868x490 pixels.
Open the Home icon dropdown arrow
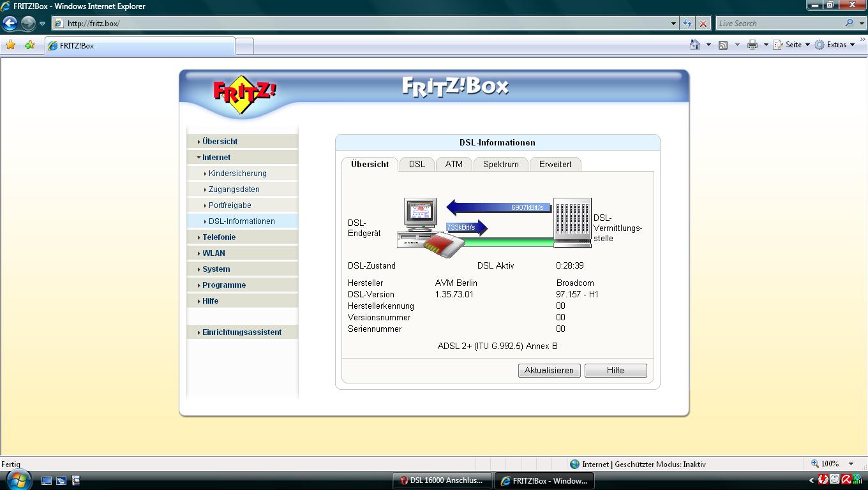pos(708,45)
